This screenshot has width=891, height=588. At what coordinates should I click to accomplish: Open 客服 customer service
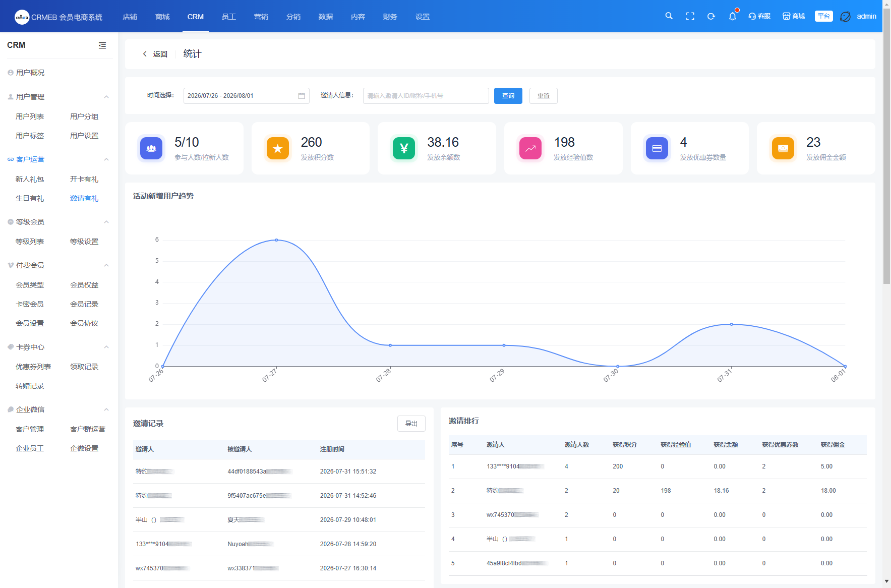[x=759, y=16]
